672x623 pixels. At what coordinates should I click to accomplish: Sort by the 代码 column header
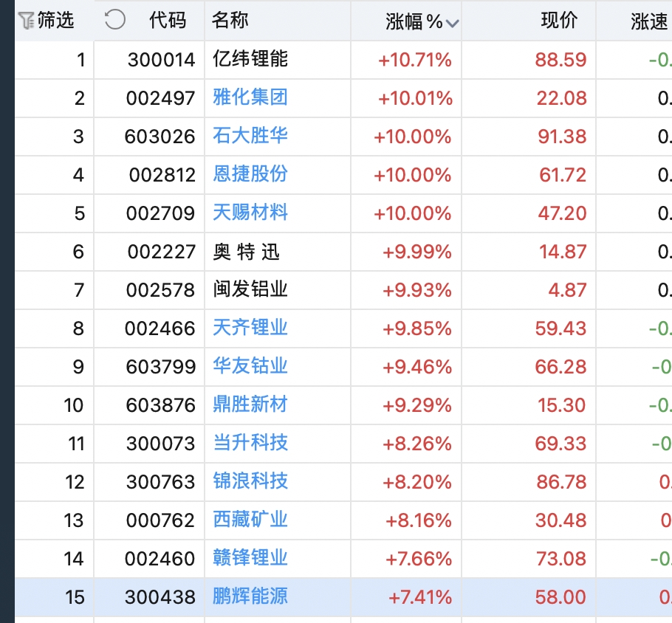[x=168, y=20]
